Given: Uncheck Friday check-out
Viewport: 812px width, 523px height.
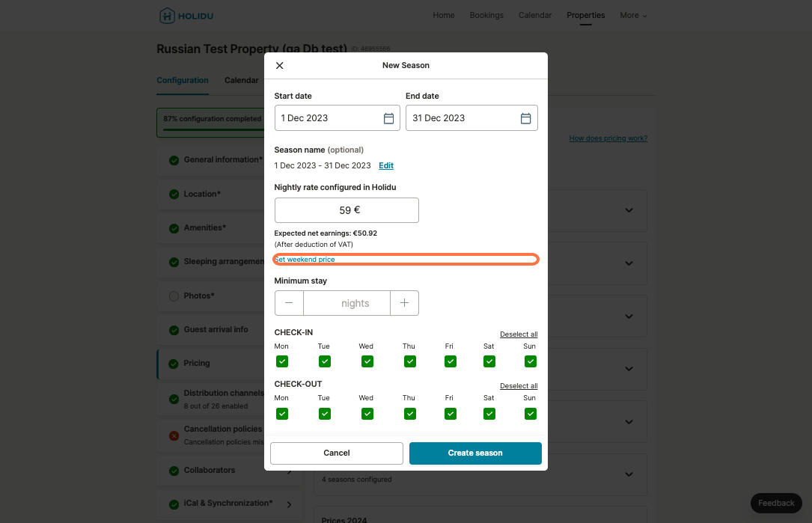Looking at the screenshot, I should pos(450,414).
